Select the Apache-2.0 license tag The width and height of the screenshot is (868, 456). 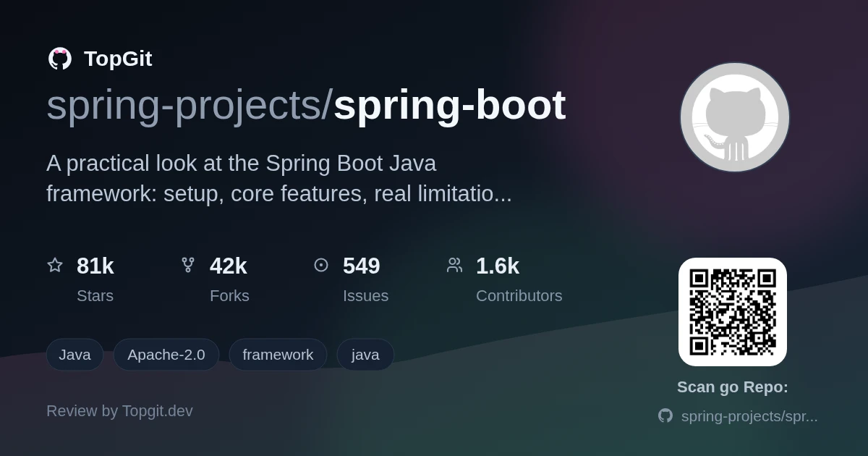166,355
